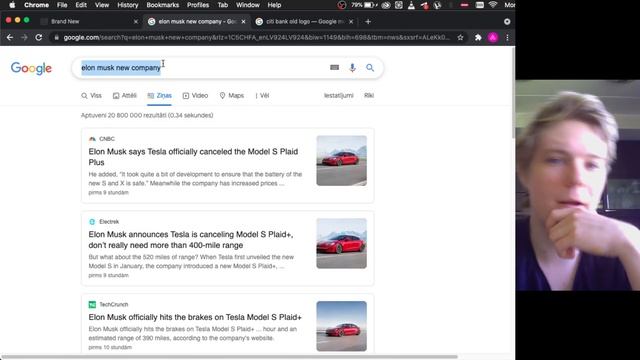Select the 'Attēli' search filter

coord(125,96)
